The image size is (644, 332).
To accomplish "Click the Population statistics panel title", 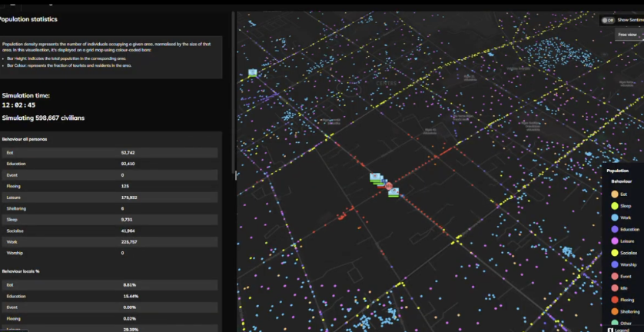I will [x=28, y=19].
